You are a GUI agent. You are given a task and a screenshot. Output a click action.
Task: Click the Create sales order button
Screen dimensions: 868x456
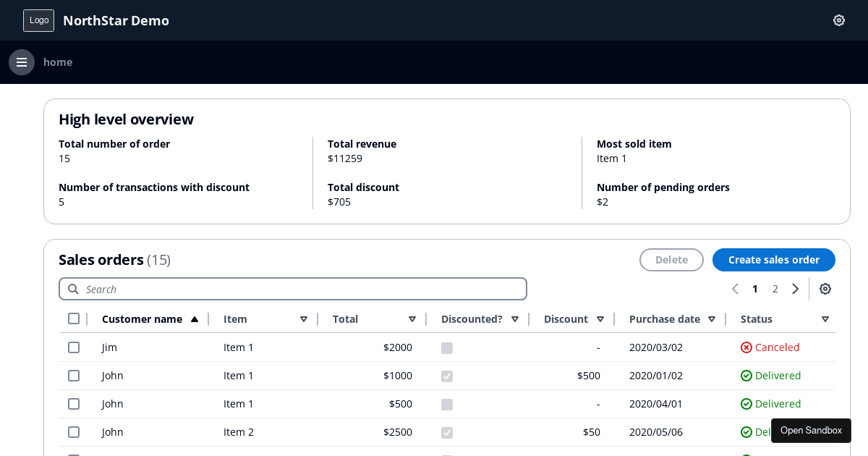(773, 260)
